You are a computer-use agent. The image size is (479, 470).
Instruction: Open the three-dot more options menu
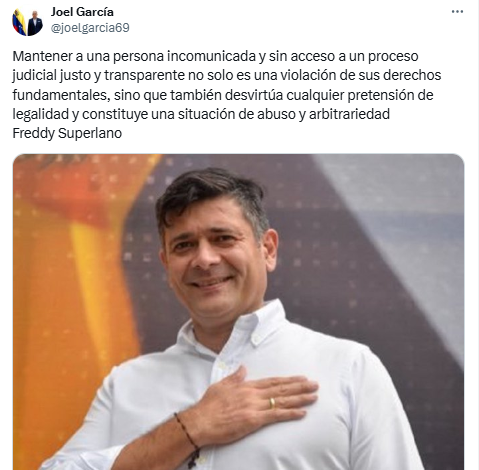click(x=457, y=12)
